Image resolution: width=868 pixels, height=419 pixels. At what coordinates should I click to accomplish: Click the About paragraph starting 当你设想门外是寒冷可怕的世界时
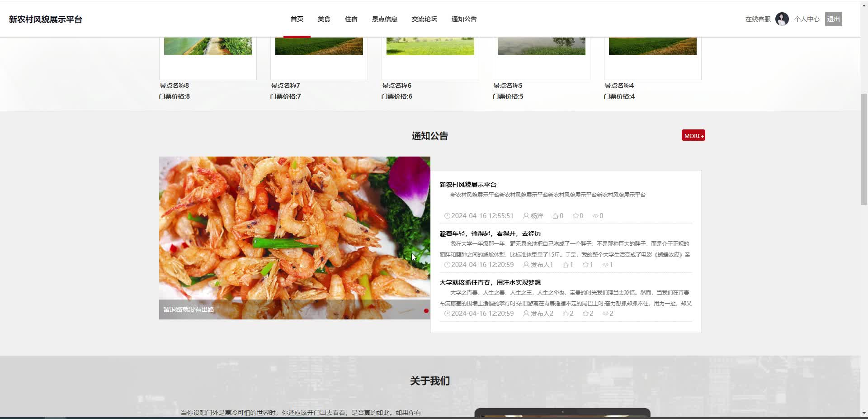tap(301, 413)
